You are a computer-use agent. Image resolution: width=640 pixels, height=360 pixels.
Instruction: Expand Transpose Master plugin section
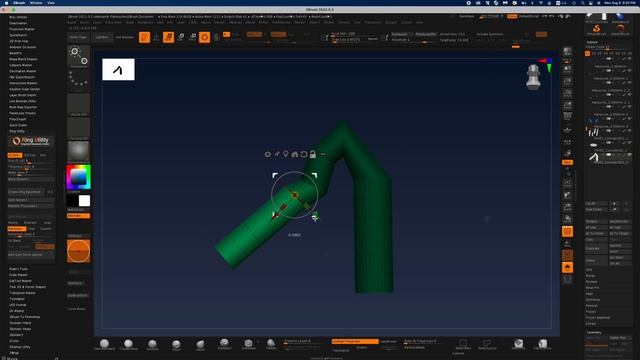click(22, 293)
